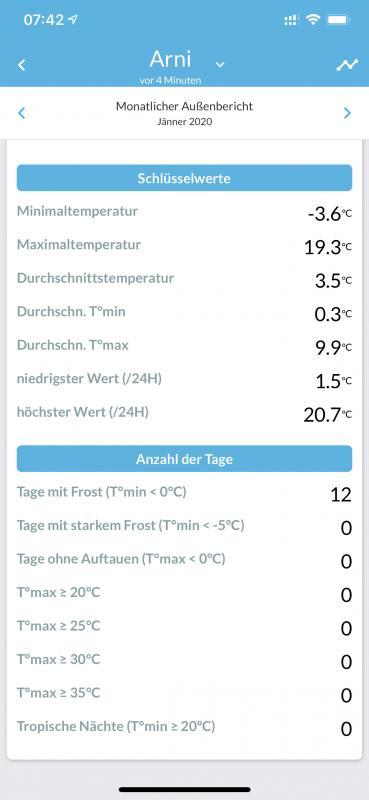Go to next month report arrow
The width and height of the screenshot is (369, 800).
click(348, 113)
